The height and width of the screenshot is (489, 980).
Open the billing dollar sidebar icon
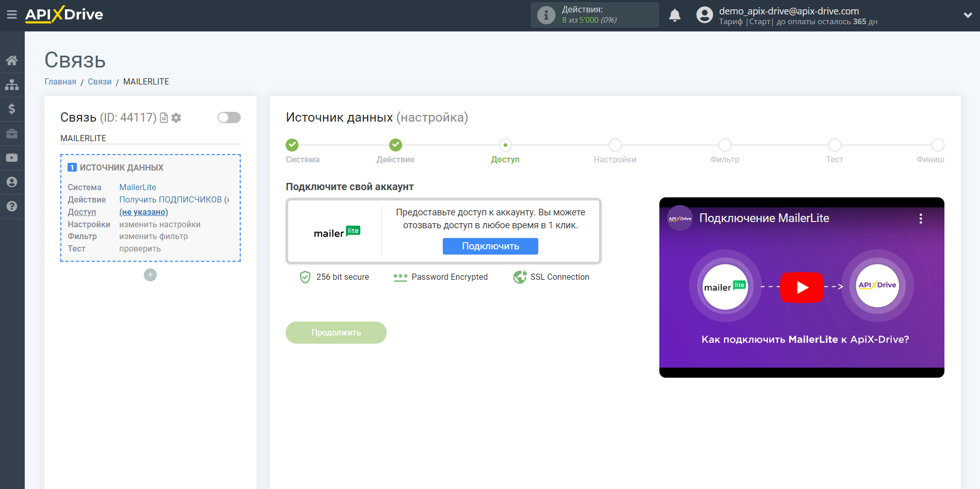[12, 109]
